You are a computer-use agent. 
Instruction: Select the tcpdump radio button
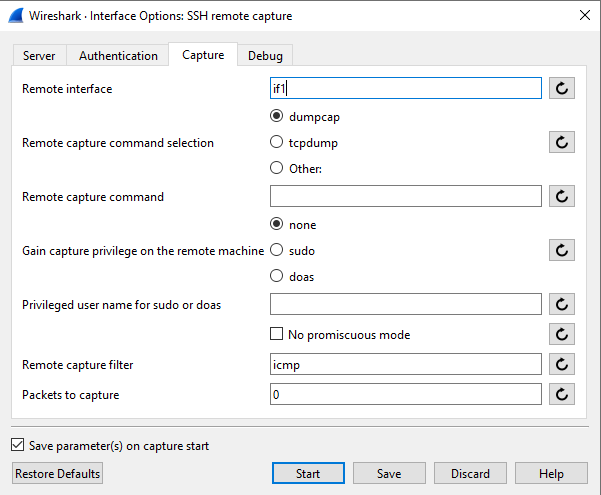[x=276, y=142]
